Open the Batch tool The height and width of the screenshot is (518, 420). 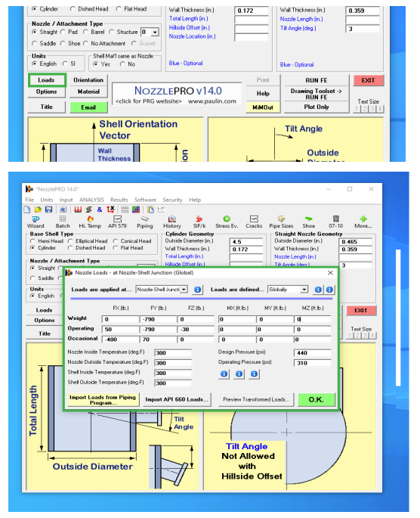point(63,222)
